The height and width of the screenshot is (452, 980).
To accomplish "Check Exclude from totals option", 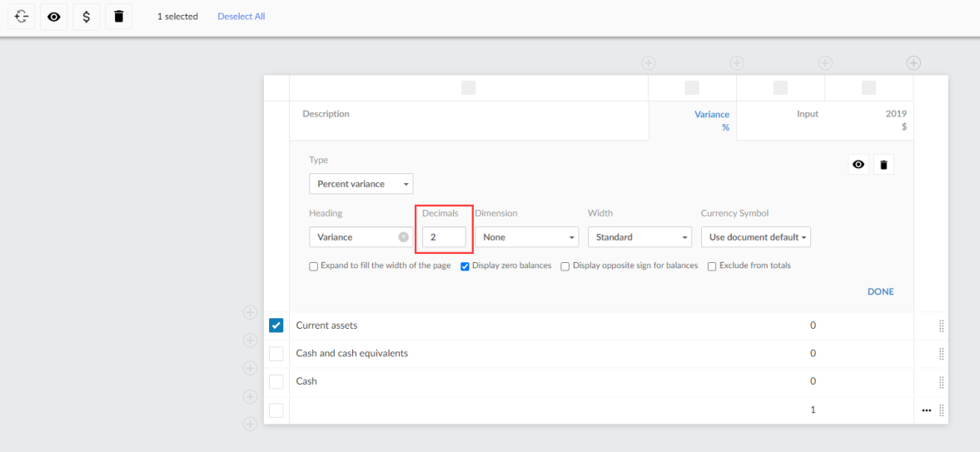I will click(x=712, y=266).
